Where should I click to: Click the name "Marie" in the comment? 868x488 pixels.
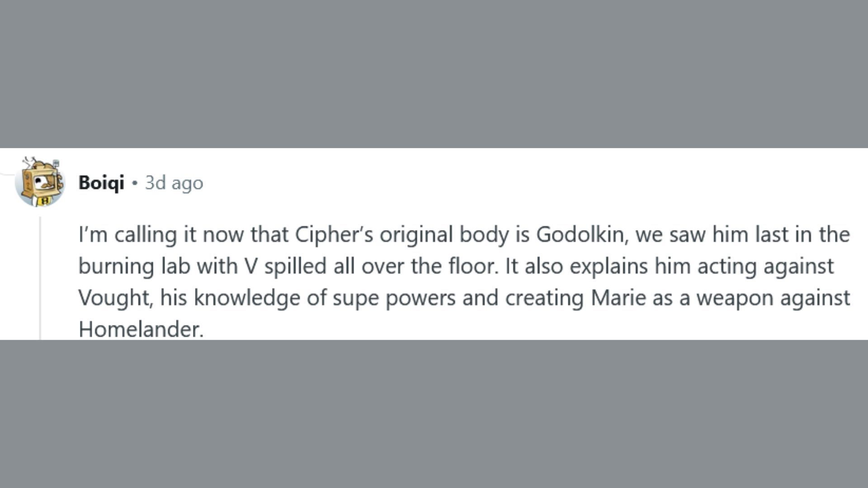coord(618,298)
